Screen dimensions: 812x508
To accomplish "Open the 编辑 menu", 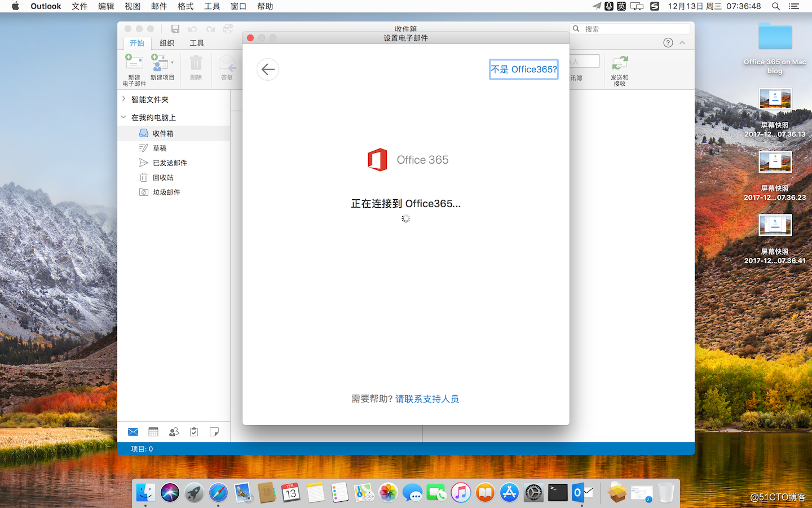I will tap(106, 6).
